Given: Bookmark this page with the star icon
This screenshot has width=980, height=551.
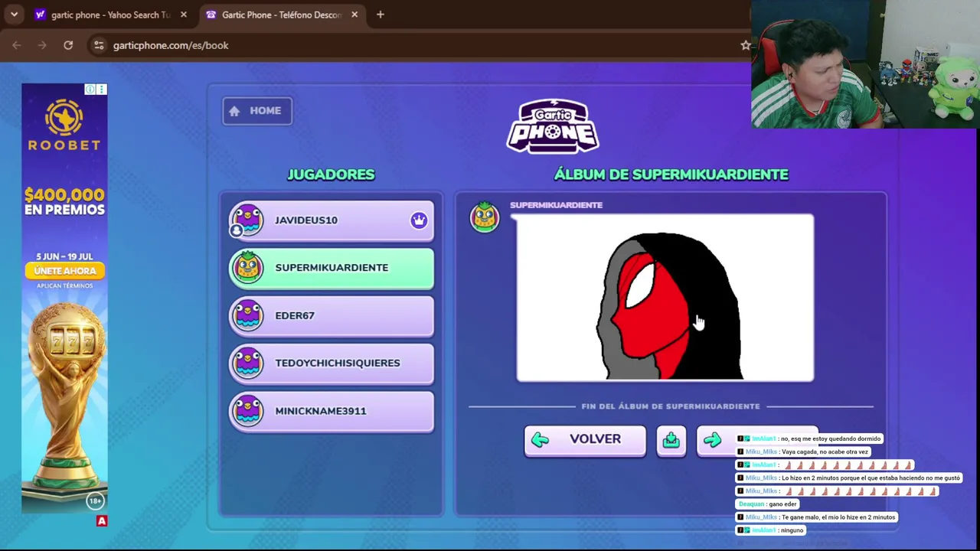Looking at the screenshot, I should pyautogui.click(x=745, y=45).
